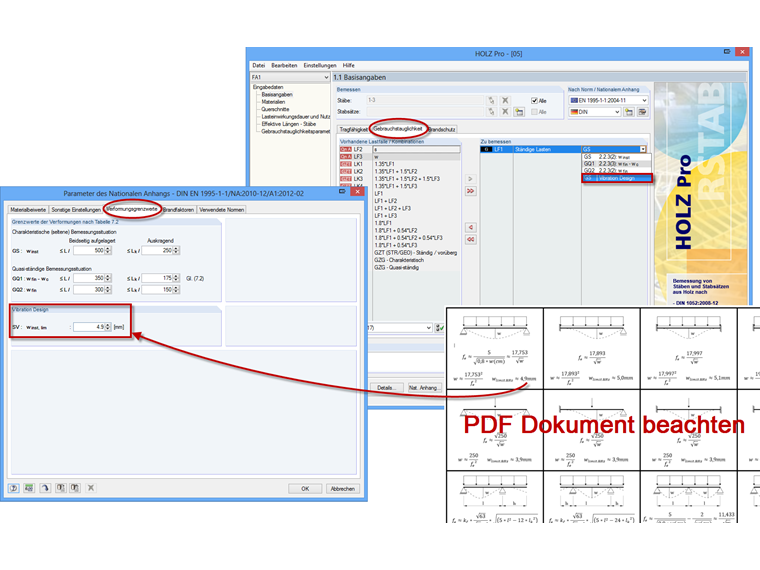This screenshot has width=760, height=570.
Task: Click the delete X icon in Parameter dialog footer
Action: coord(91,488)
